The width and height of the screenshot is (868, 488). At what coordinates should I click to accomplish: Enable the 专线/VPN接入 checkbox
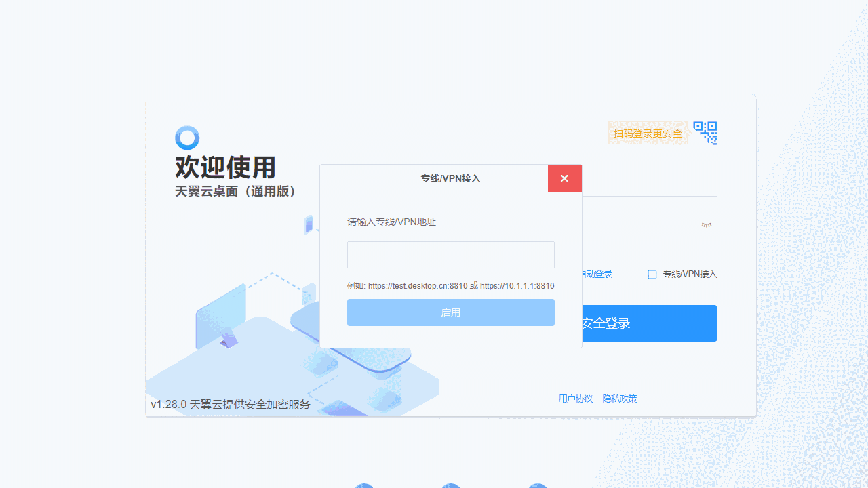click(652, 274)
